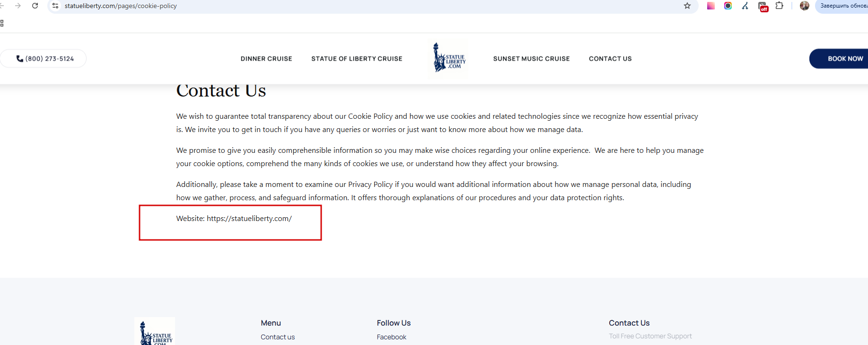This screenshot has width=868, height=345.
Task: Open the DINNER CRUISE menu item
Action: [266, 59]
